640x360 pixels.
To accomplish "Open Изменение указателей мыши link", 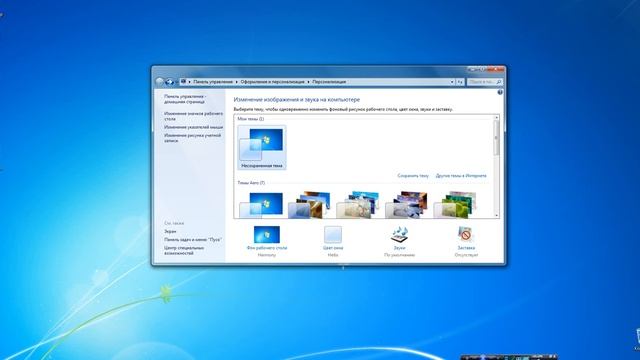I will [x=193, y=127].
